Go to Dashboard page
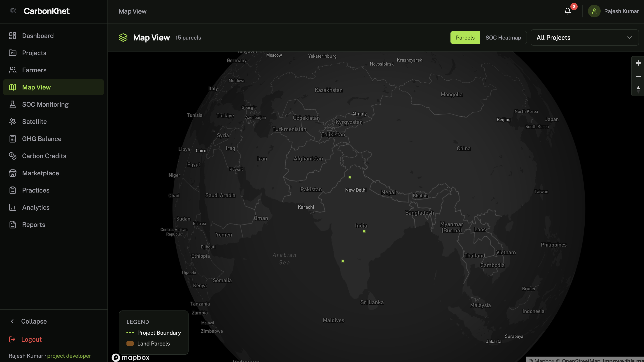Image resolution: width=644 pixels, height=362 pixels. (x=54, y=36)
